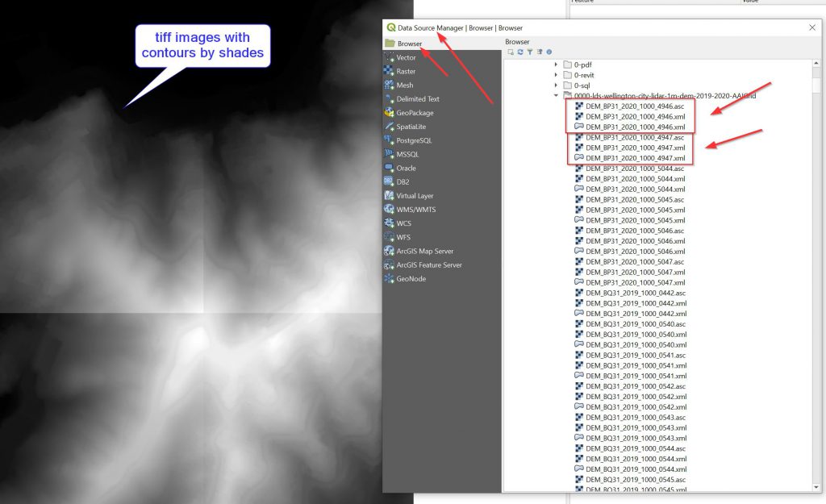Click the blue info icon in Browser toolbar

coord(549,52)
